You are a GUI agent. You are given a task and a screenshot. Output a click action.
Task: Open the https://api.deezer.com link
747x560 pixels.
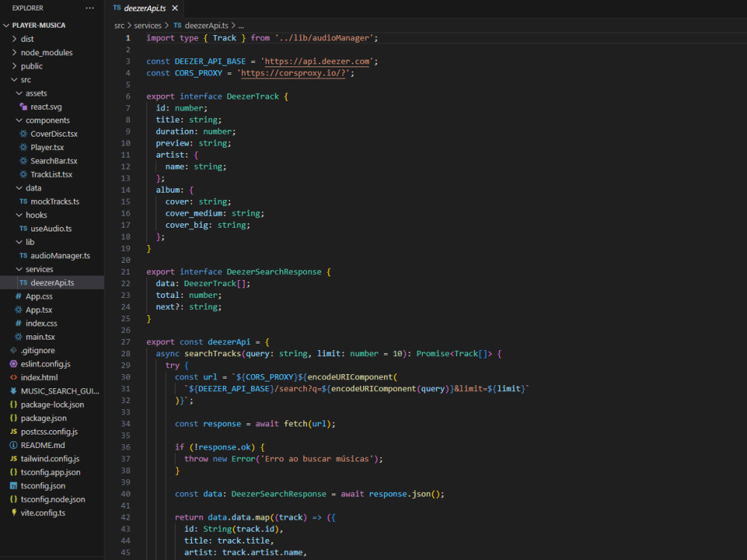(317, 61)
